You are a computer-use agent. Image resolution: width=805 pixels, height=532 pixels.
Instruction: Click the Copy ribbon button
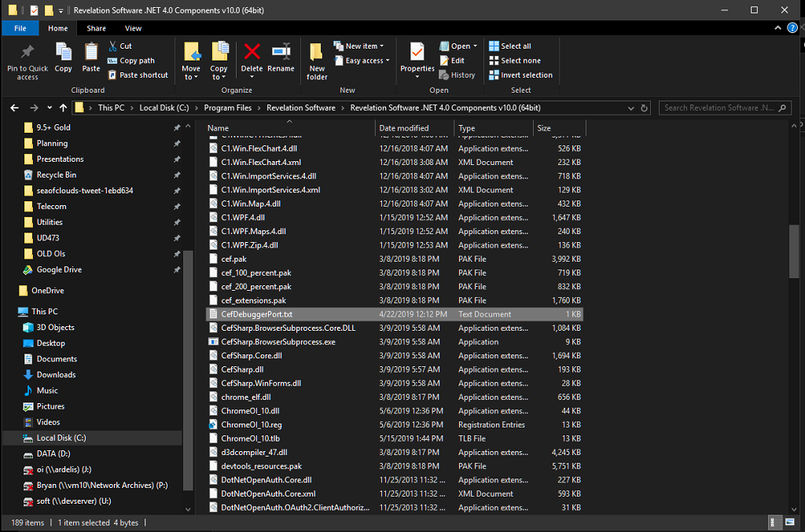(63, 57)
